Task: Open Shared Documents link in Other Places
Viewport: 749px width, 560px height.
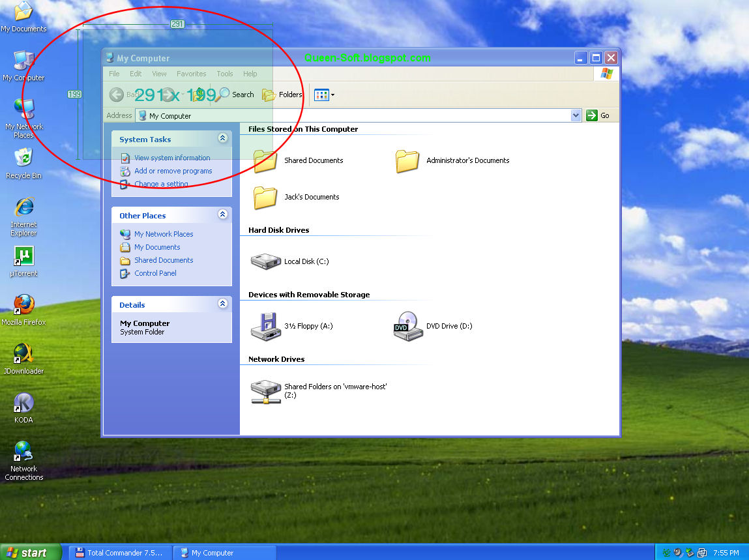Action: coord(156,260)
